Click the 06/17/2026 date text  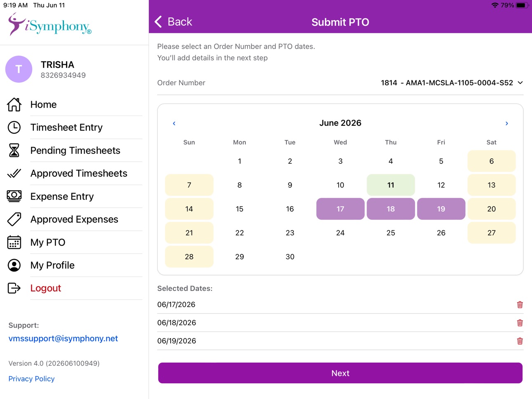tap(176, 305)
